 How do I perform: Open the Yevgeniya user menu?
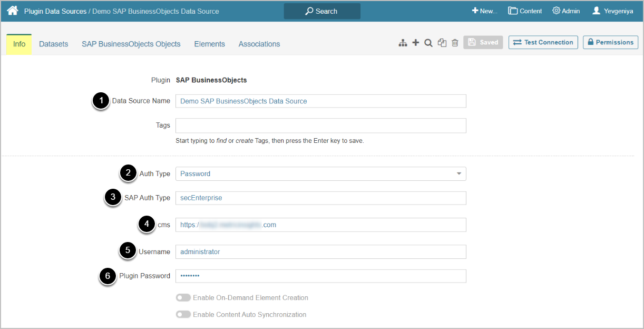point(614,11)
